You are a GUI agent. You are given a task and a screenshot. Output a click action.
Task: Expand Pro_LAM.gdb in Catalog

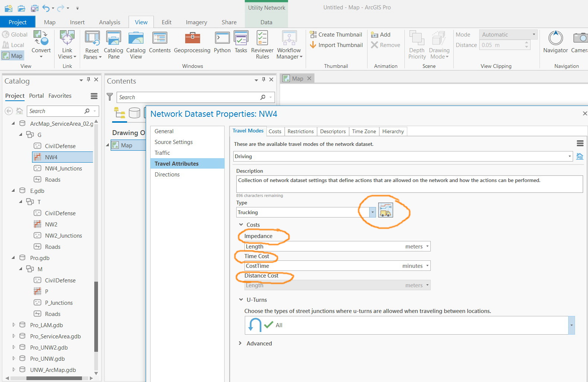click(14, 325)
